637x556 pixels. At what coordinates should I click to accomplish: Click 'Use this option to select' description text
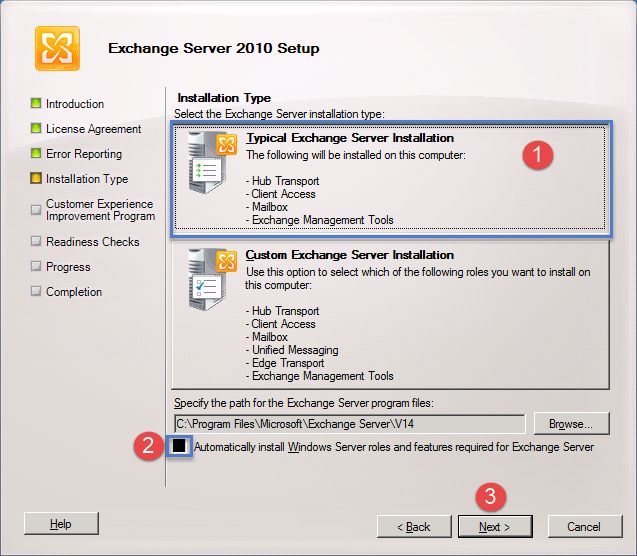coord(418,279)
